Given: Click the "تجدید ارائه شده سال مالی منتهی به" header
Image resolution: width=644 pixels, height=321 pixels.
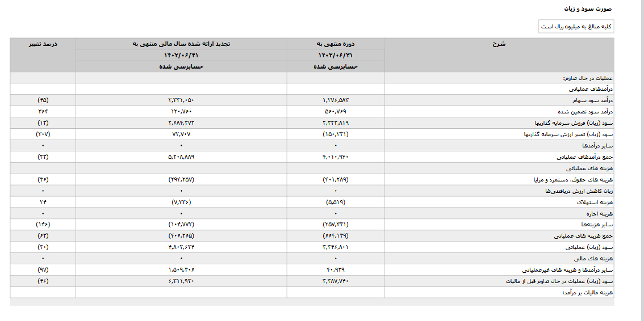Looking at the screenshot, I should click(181, 44).
